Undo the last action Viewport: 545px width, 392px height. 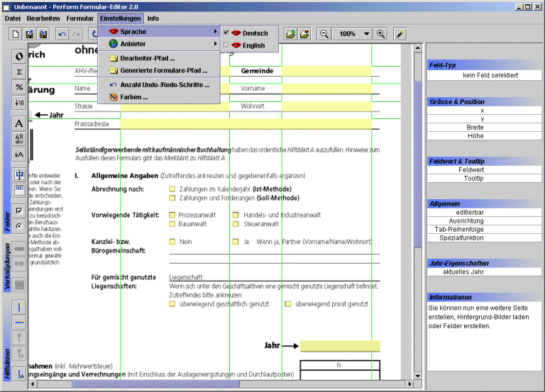[x=62, y=34]
